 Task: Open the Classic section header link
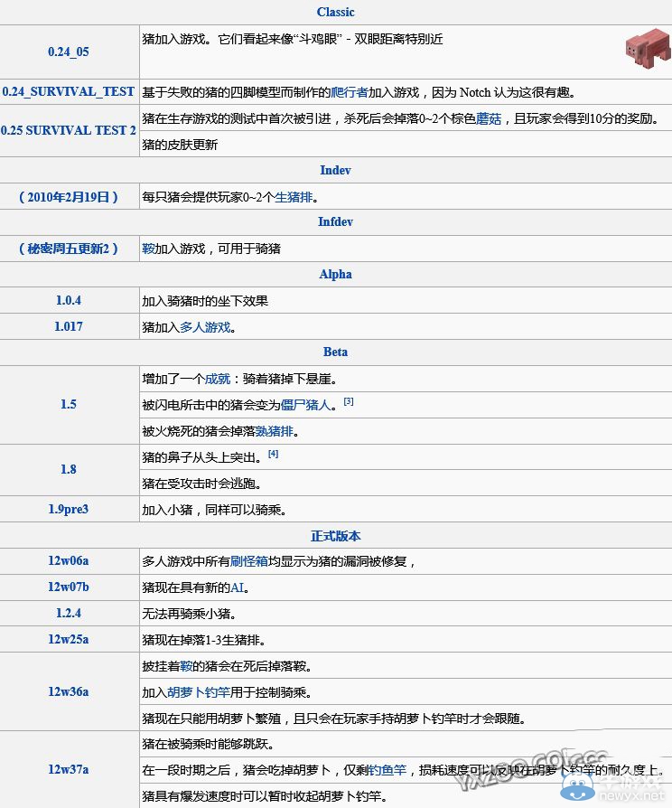[x=335, y=12]
